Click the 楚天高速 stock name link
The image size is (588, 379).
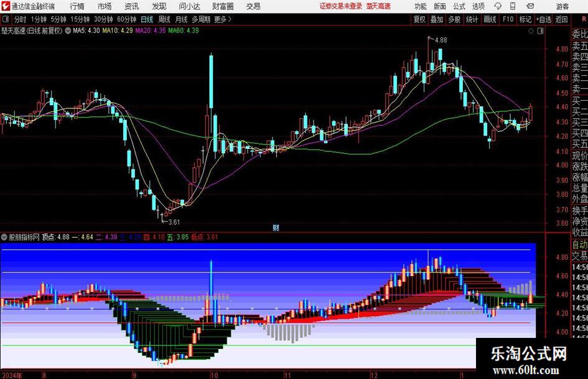click(378, 6)
